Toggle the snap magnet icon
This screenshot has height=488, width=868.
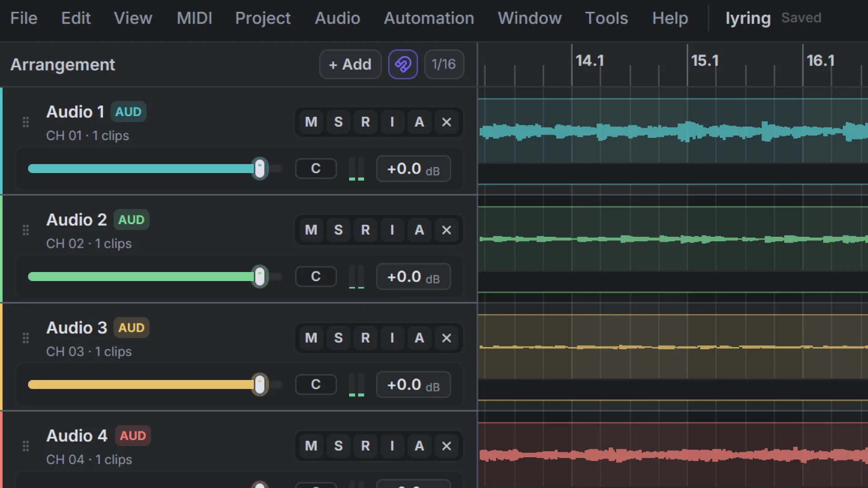point(403,65)
